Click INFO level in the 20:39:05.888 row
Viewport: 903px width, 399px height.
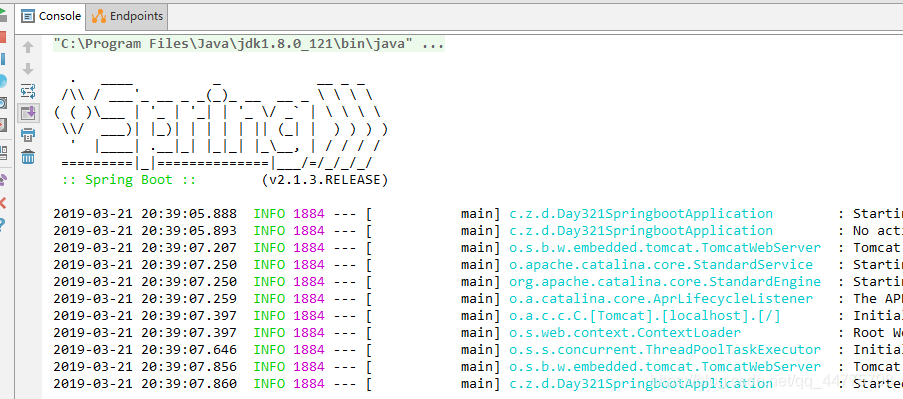point(269,214)
